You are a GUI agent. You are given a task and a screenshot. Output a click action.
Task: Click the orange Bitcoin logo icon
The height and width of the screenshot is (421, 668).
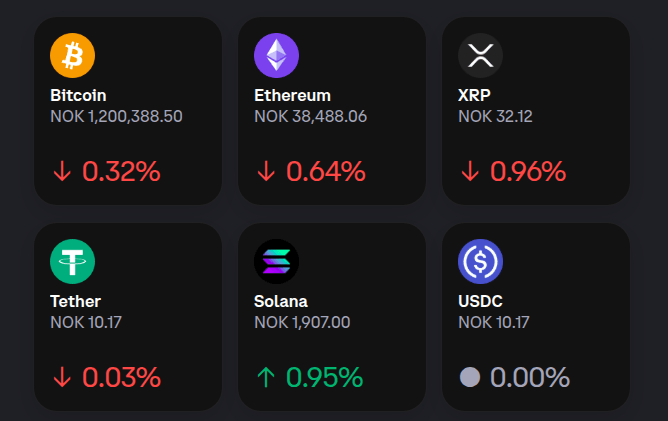click(72, 55)
